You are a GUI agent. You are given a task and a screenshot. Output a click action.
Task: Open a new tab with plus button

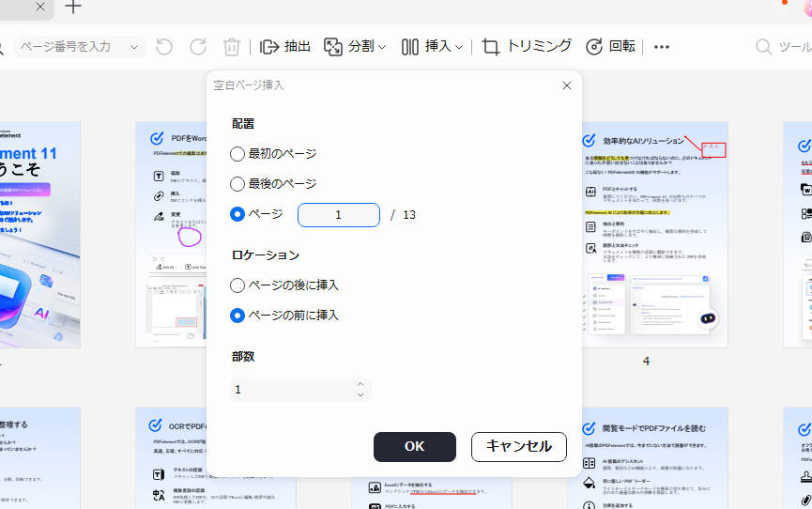coord(72,8)
